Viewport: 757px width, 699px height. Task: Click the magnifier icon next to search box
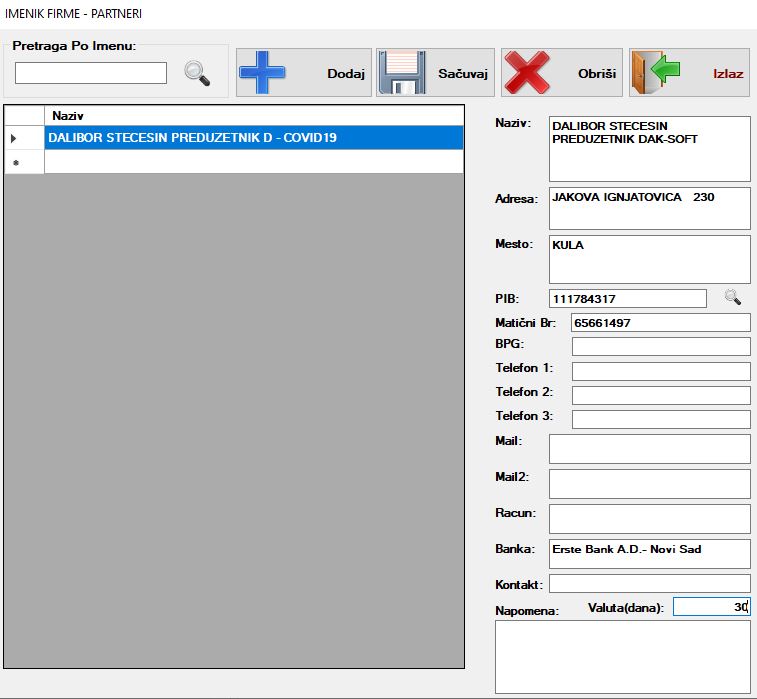pos(197,73)
